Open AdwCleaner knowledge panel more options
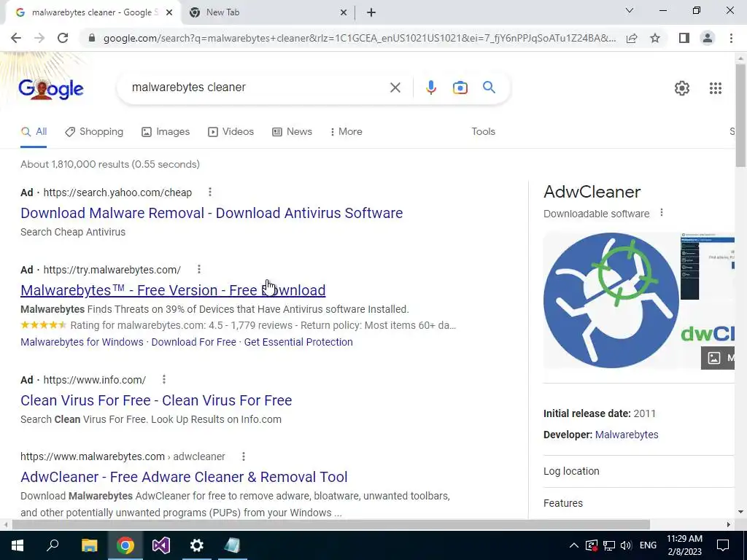747x560 pixels. click(661, 213)
